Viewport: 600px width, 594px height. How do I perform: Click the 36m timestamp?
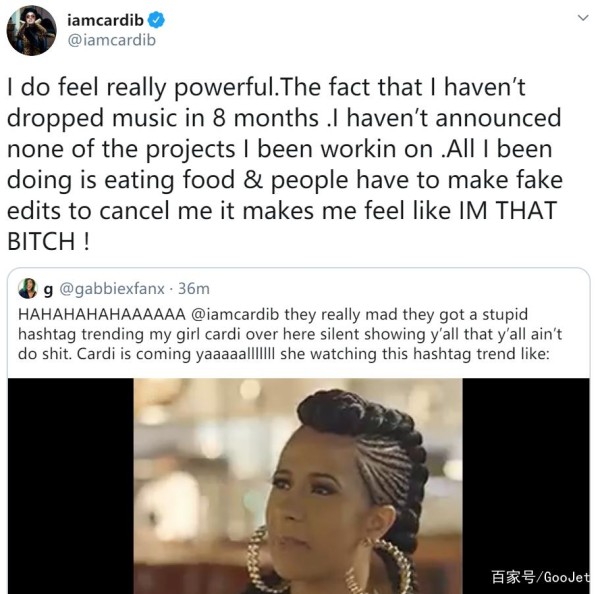coord(194,289)
